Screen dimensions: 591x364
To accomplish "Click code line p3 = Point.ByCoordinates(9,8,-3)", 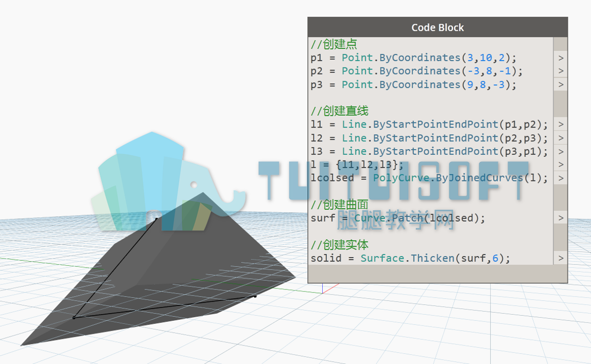I will point(413,84).
